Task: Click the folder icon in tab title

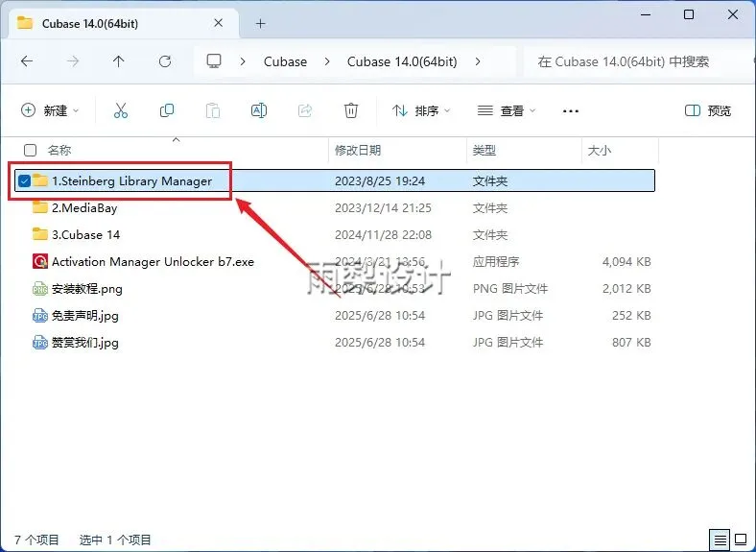Action: (x=25, y=23)
